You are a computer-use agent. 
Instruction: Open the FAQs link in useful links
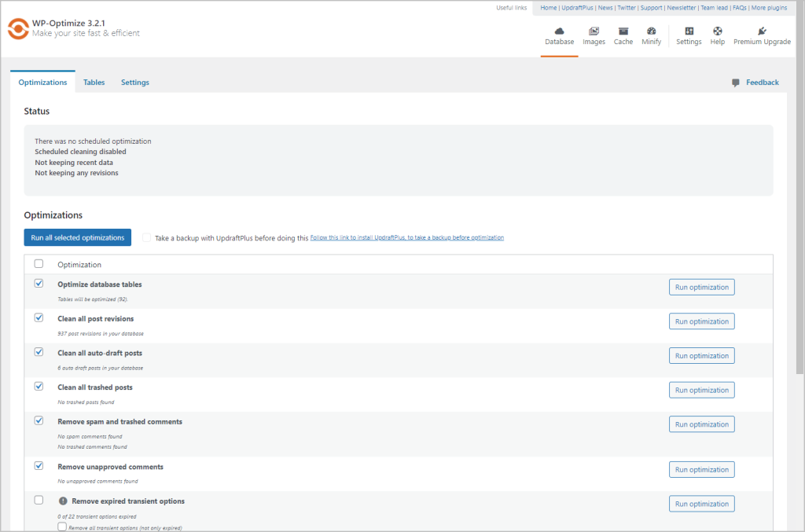coord(739,7)
